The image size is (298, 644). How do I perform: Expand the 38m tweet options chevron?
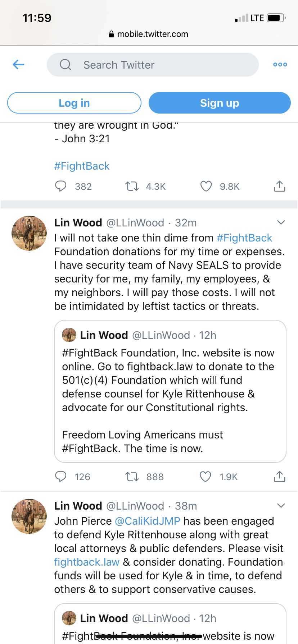tap(281, 506)
